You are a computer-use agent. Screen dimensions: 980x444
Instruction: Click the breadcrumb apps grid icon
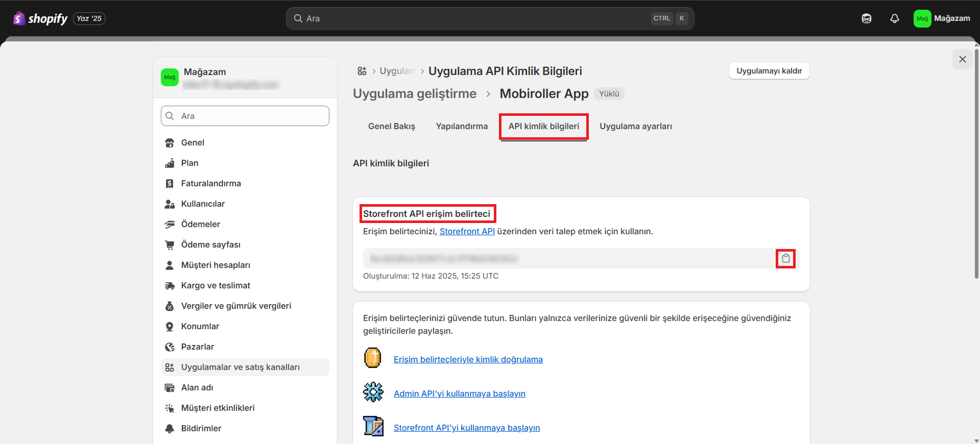click(362, 71)
